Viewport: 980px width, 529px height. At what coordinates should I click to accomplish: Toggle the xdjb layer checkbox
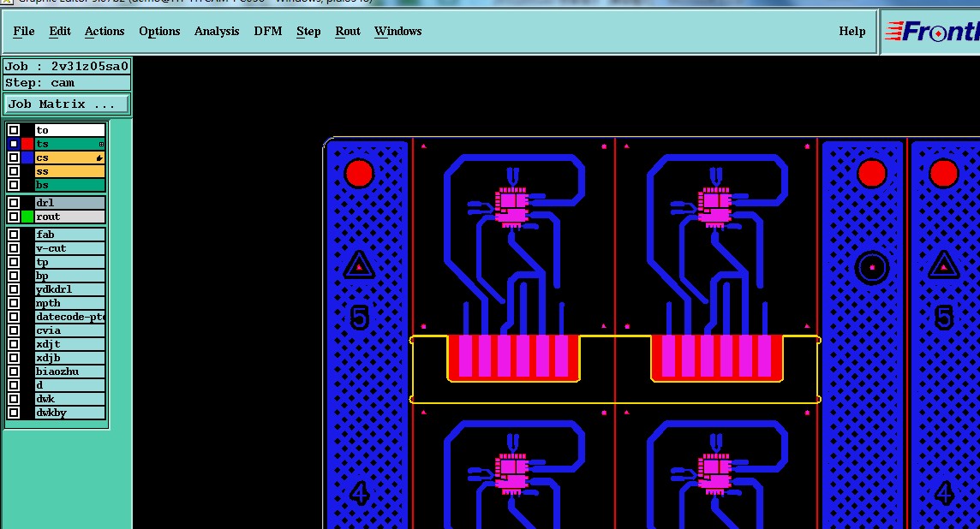point(14,359)
